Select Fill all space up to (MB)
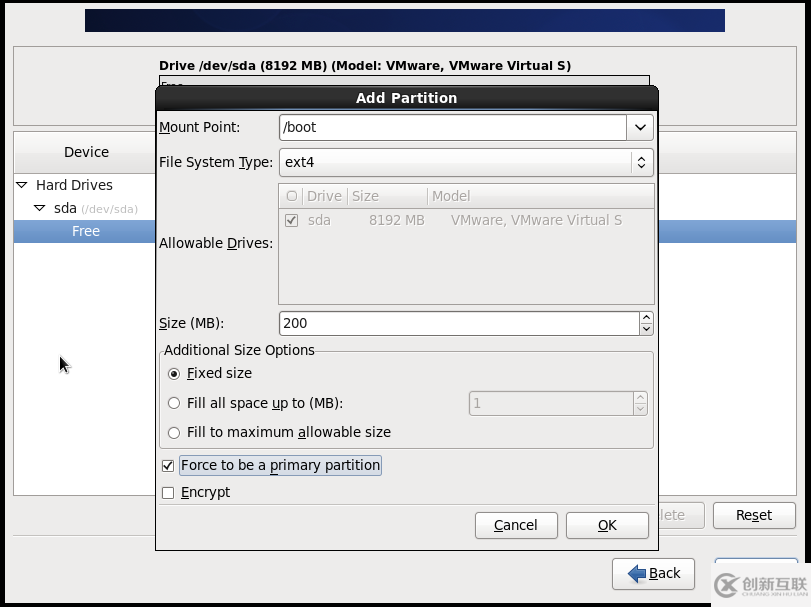The image size is (811, 607). coord(174,403)
